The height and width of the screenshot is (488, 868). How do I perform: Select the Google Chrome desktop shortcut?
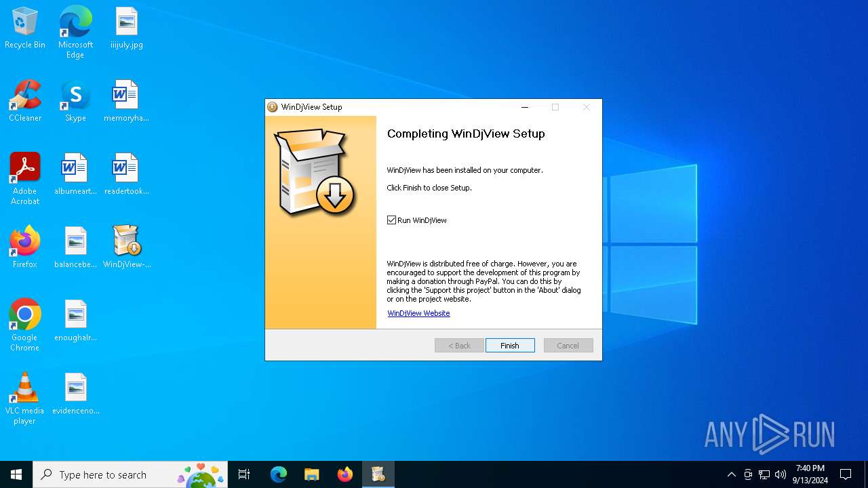(25, 325)
